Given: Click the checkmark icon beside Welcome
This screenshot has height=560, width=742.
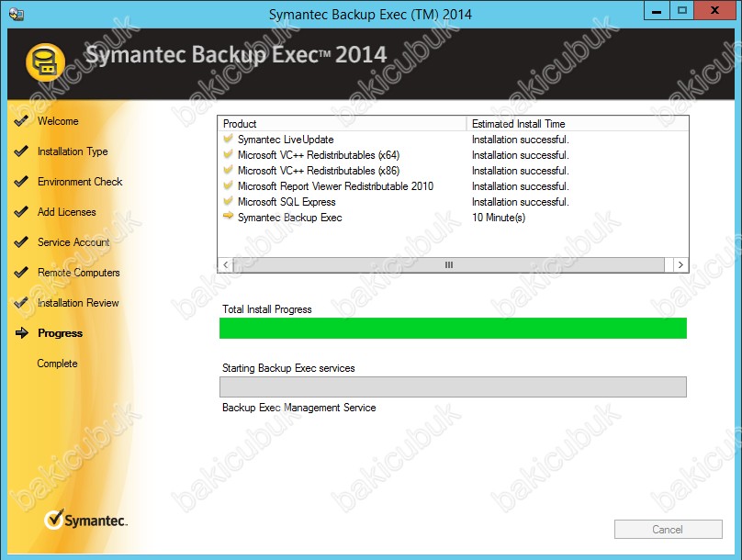Looking at the screenshot, I should click(x=21, y=121).
